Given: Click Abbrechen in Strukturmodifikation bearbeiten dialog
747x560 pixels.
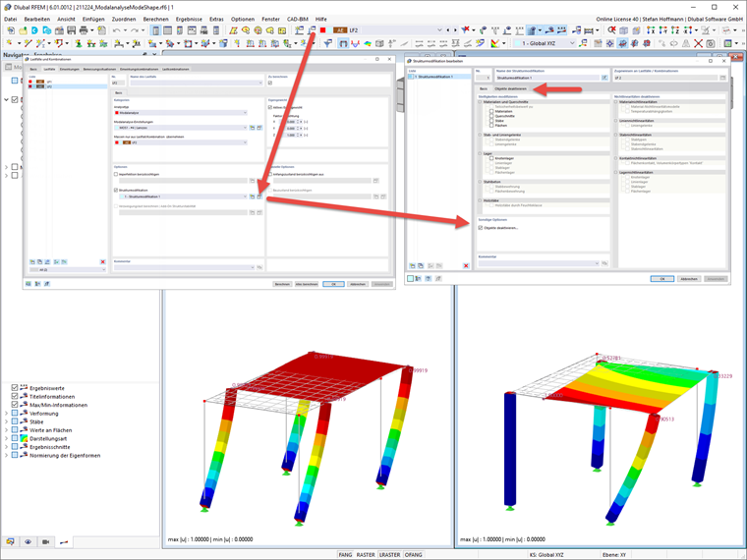Looking at the screenshot, I should pyautogui.click(x=689, y=279).
